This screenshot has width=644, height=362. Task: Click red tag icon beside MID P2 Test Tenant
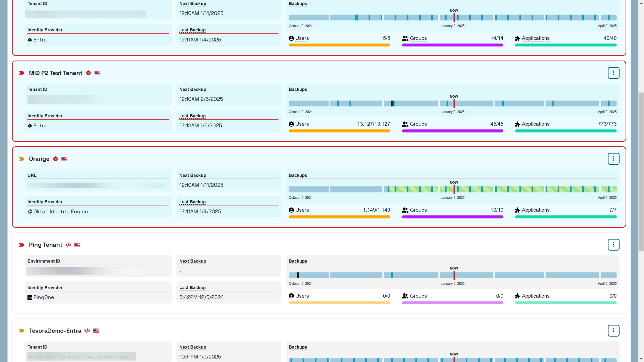(x=22, y=73)
